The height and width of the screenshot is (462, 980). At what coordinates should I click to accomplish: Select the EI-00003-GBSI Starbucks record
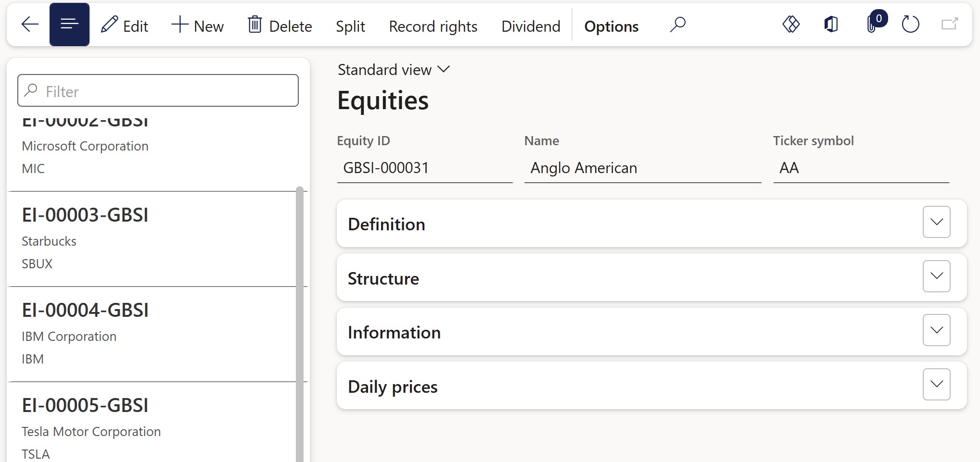(x=152, y=239)
